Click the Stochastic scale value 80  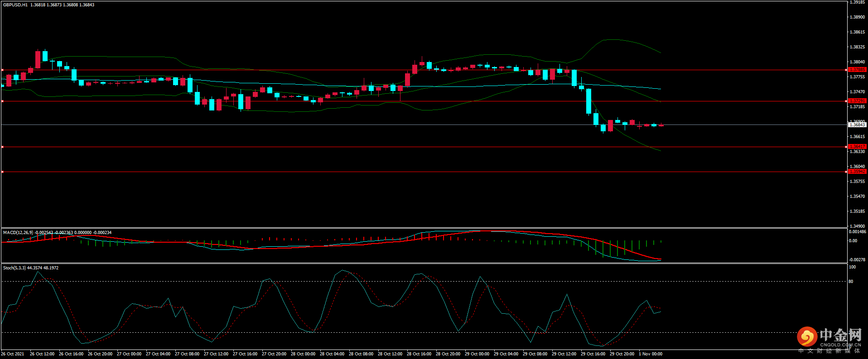point(851,282)
